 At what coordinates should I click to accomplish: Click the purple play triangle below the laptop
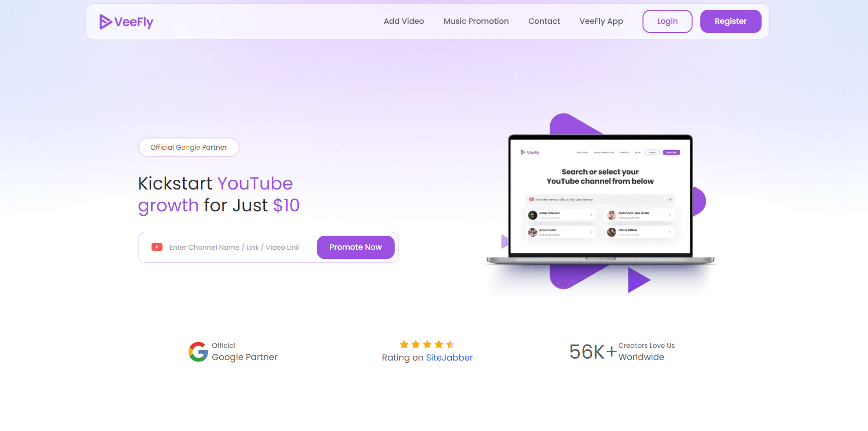click(x=639, y=280)
